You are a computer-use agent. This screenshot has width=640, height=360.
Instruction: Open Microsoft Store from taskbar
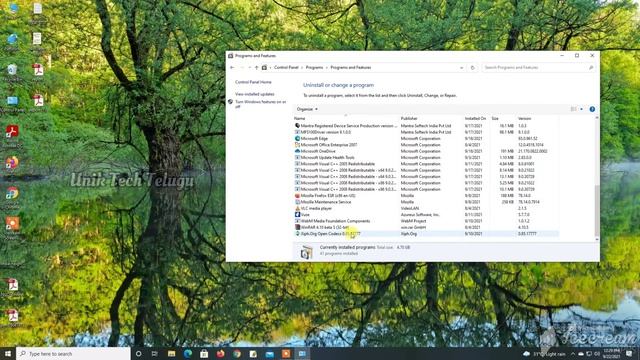click(204, 353)
